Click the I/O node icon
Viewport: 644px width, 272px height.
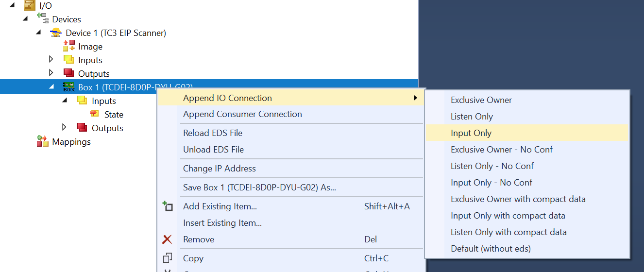point(29,6)
